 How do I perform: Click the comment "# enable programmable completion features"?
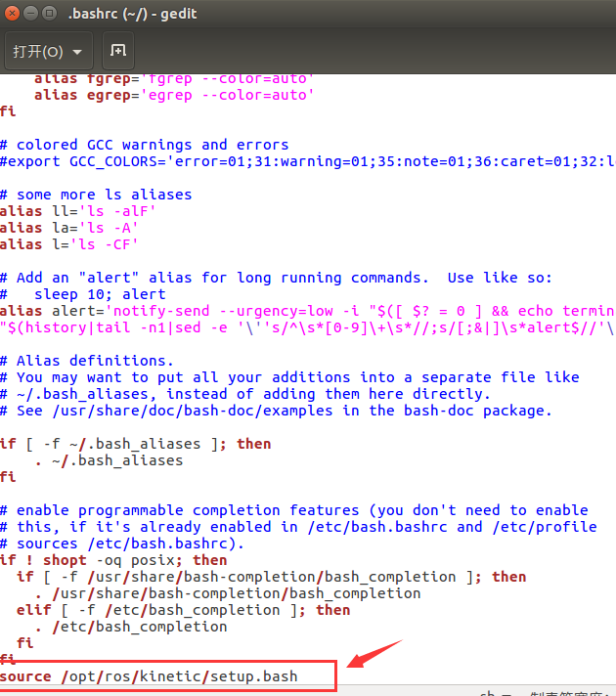click(x=294, y=510)
